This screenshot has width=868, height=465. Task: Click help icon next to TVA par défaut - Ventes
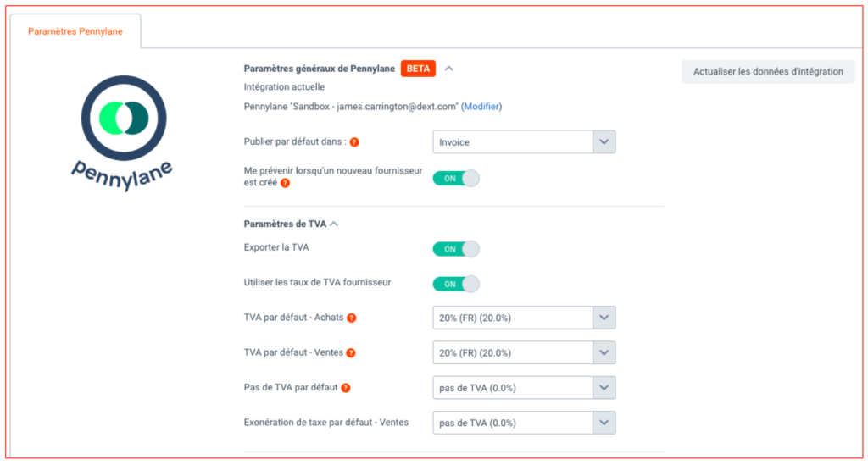[351, 352]
